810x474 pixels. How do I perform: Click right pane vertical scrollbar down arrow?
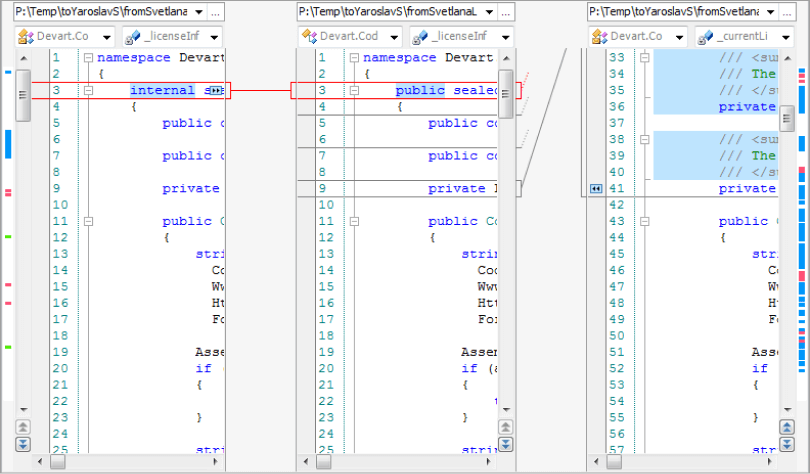[x=787, y=409]
